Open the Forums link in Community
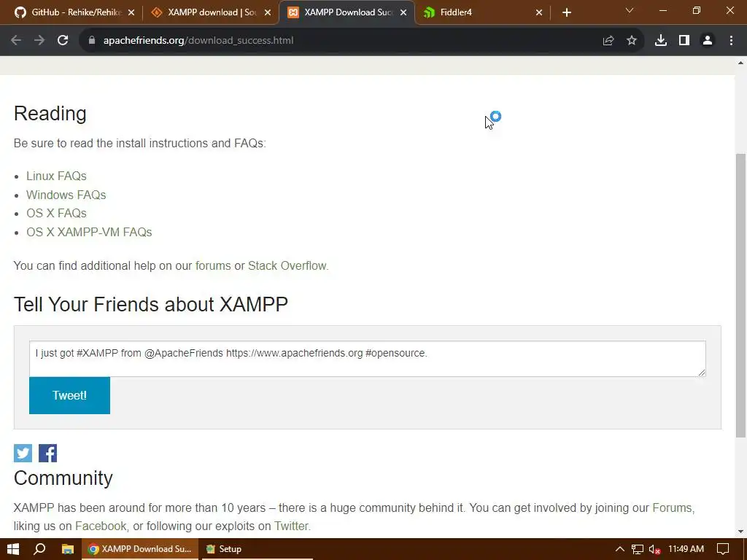 tap(672, 507)
